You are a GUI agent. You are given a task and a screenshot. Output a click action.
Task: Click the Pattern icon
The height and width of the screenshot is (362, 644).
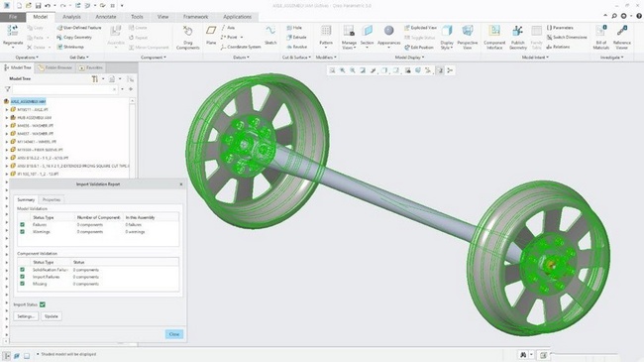326,35
